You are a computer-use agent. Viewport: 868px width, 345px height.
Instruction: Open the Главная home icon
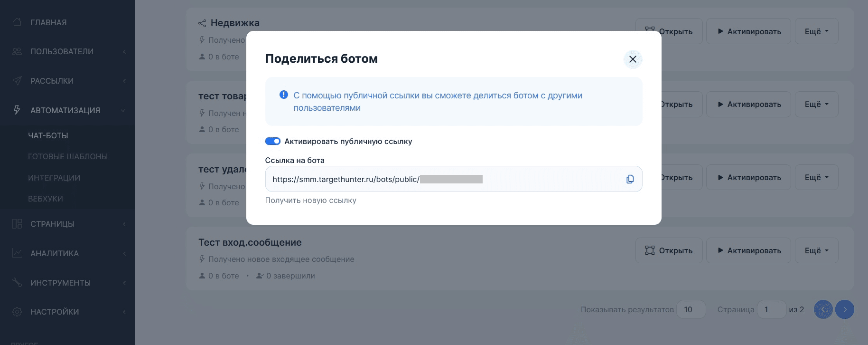point(17,22)
